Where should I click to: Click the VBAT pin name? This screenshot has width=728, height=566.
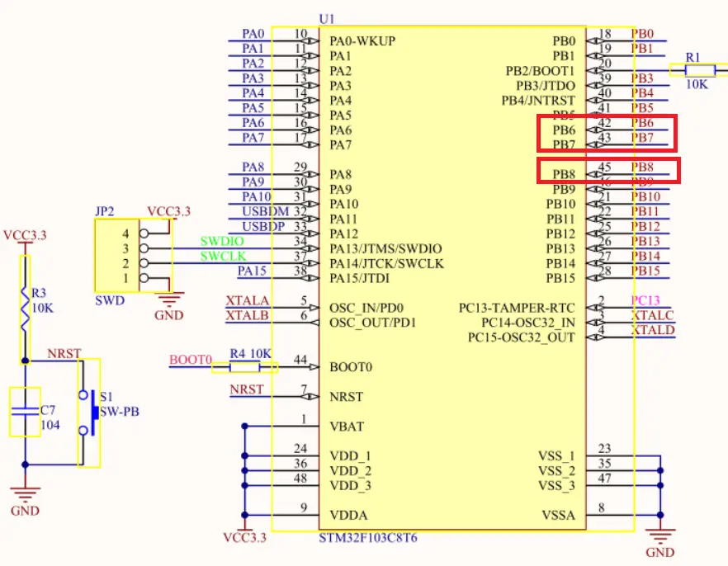pyautogui.click(x=347, y=427)
